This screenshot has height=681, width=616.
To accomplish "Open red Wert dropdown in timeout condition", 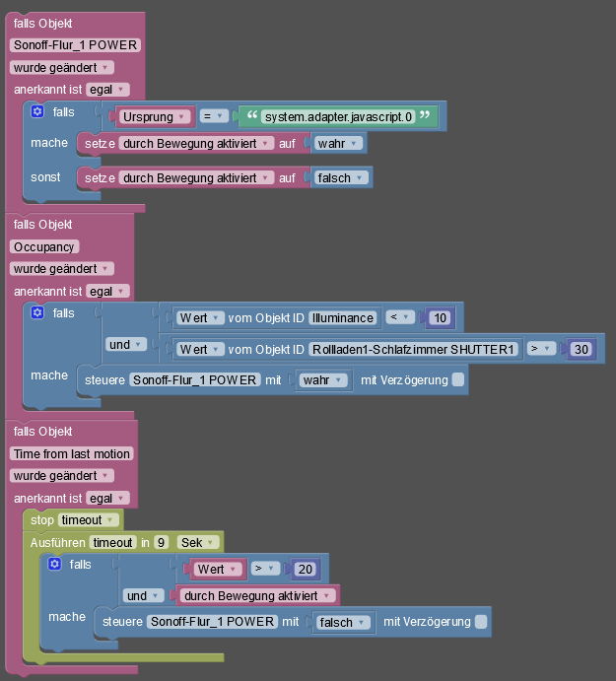I will point(218,569).
